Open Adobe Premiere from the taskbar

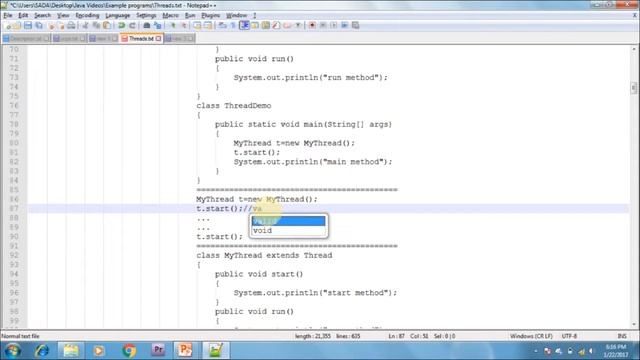[x=158, y=350]
